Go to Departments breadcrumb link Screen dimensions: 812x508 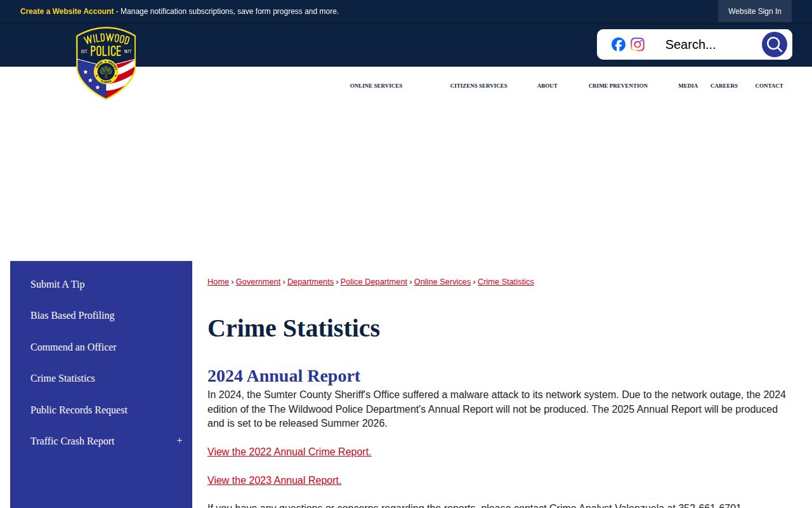(310, 282)
